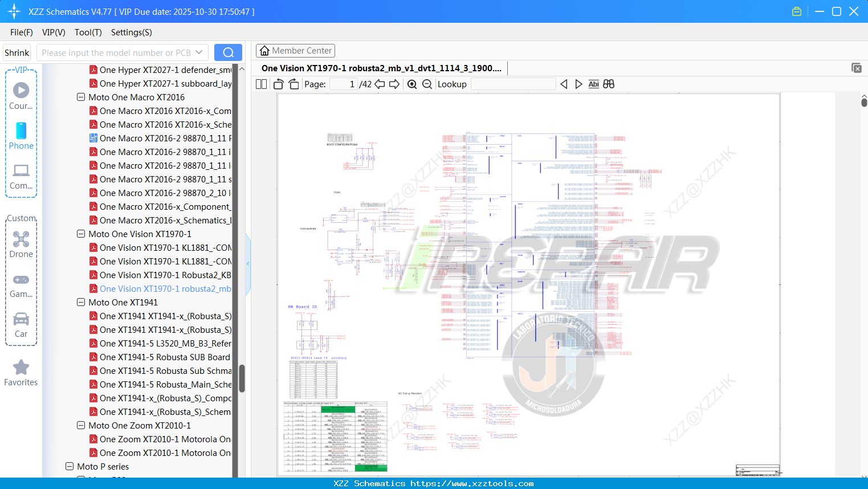Viewport: 868px width, 489px height.
Task: Collapse Moto P series node
Action: click(x=70, y=467)
